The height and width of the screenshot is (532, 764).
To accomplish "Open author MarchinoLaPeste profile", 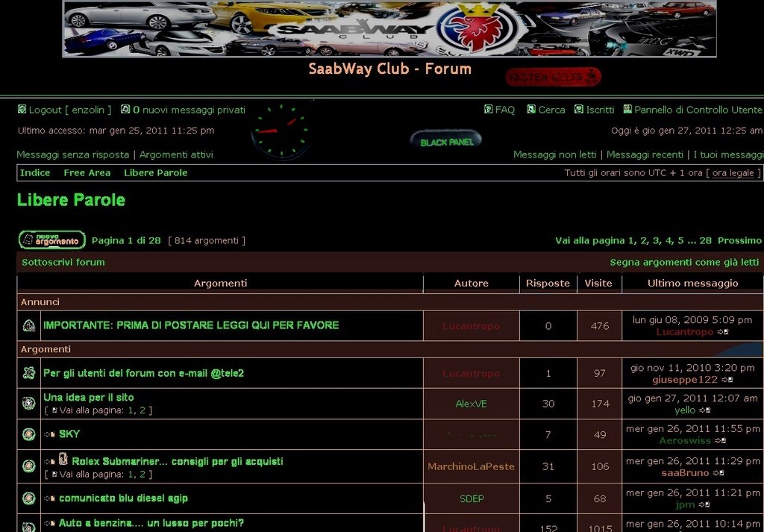I will coord(472,466).
